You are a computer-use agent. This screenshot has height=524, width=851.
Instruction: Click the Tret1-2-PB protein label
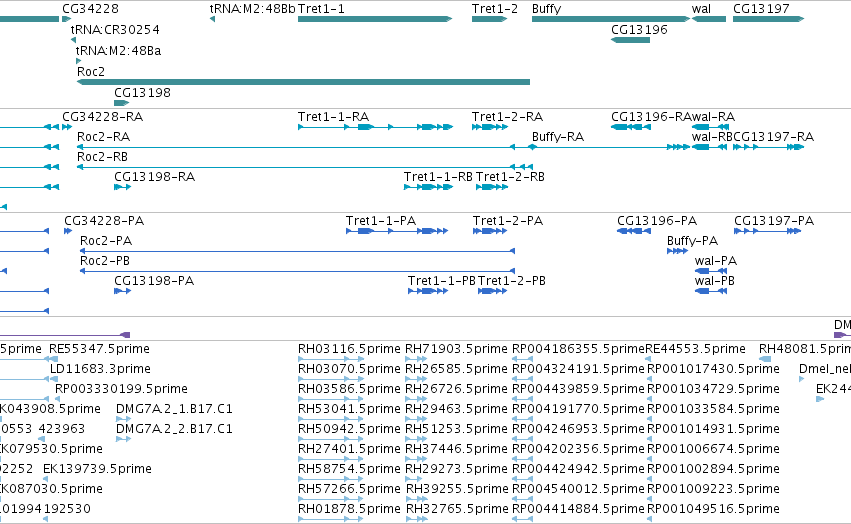coord(512,281)
